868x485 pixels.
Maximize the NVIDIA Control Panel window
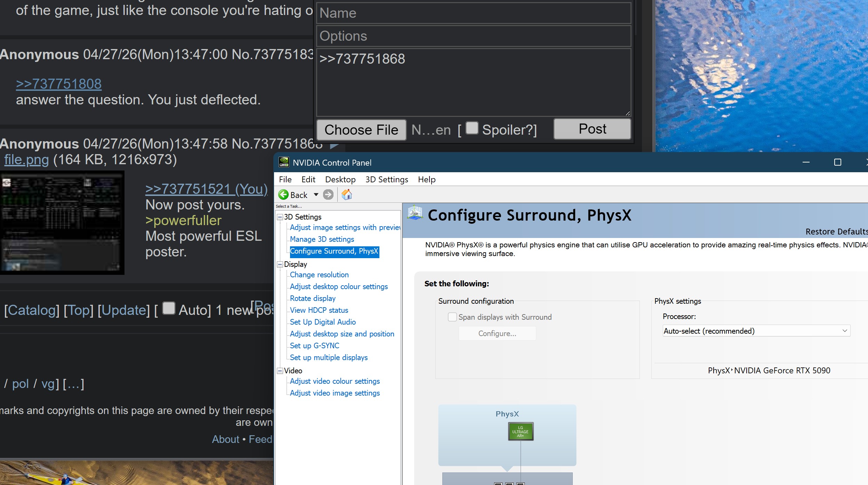[838, 162]
